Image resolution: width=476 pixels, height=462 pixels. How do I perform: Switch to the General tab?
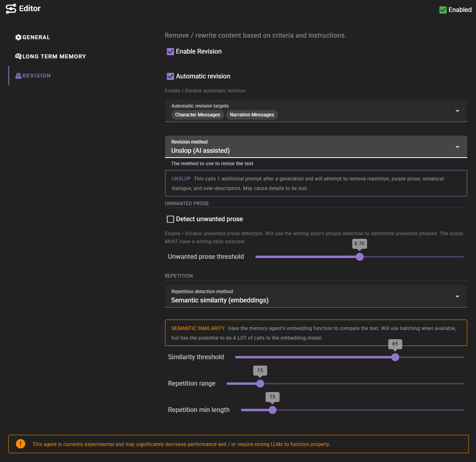(36, 37)
